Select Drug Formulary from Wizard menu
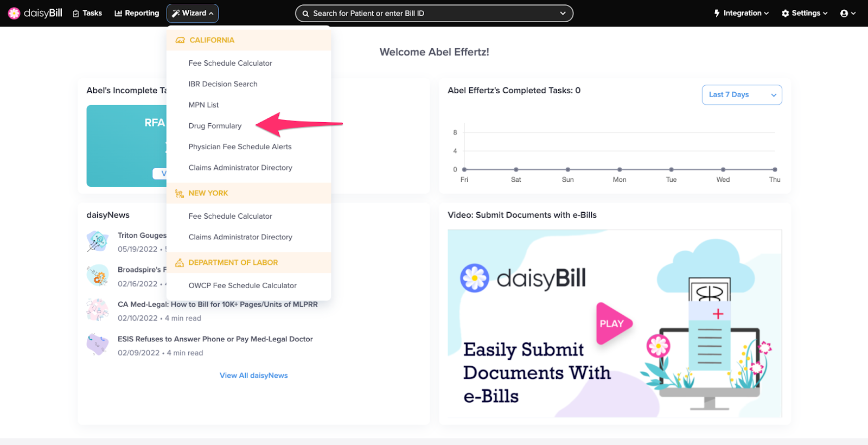 (215, 126)
